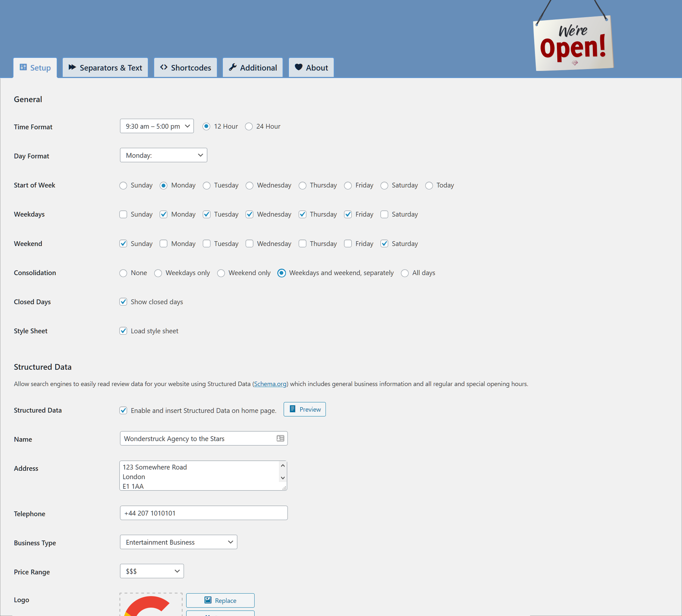Uncheck Thursday in Weekdays row
Image resolution: width=682 pixels, height=616 pixels.
pos(302,214)
